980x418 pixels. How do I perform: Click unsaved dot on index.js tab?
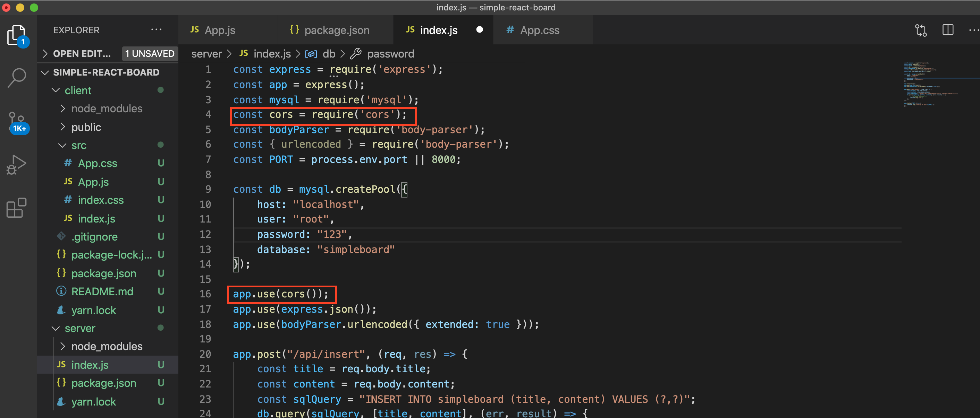pos(479,30)
